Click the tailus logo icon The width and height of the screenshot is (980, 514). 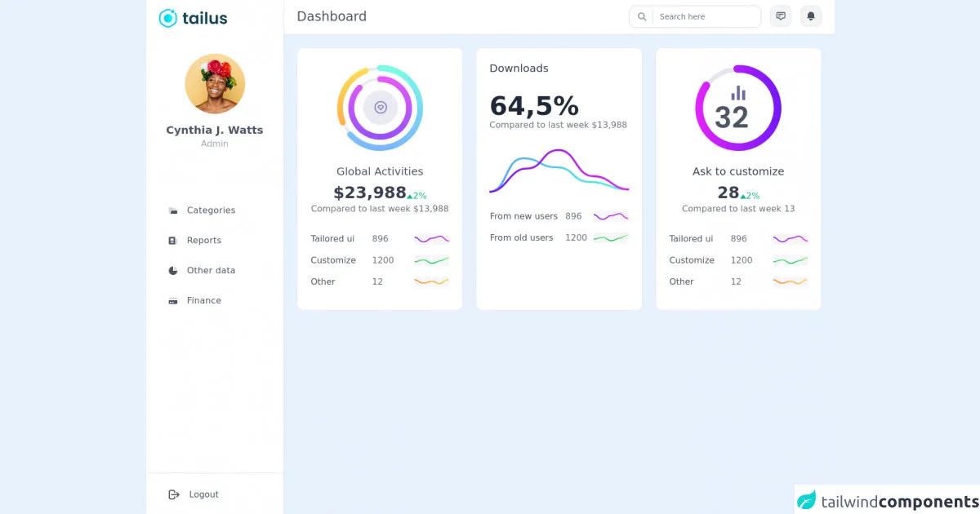167,18
